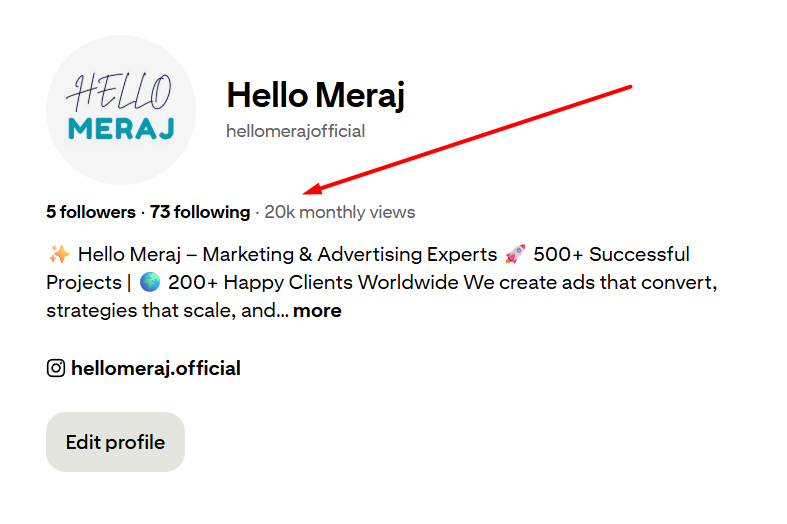Open the 5 followers list
Screen dimensions: 787x524
[90, 212]
